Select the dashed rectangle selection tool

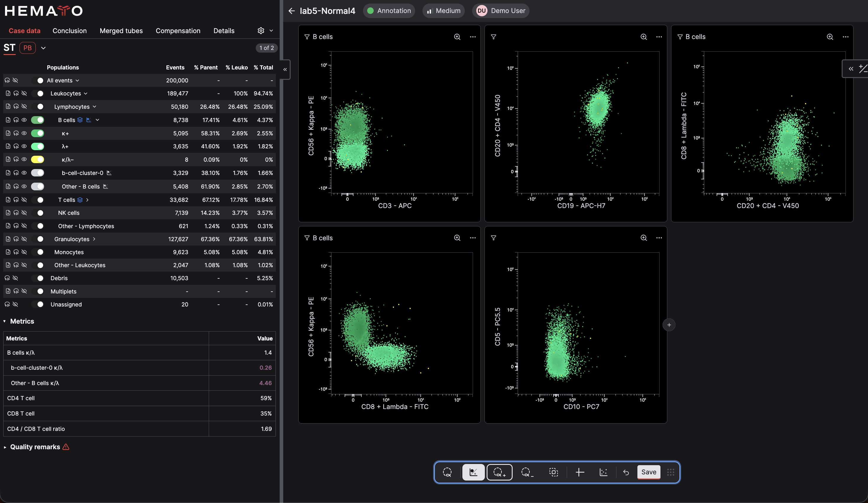(553, 472)
